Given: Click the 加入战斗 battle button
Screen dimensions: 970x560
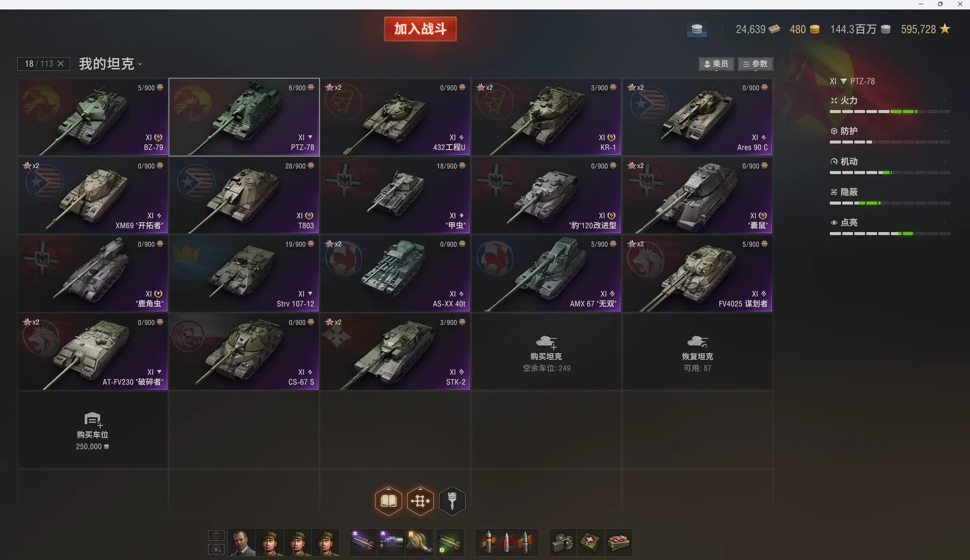Looking at the screenshot, I should click(x=420, y=29).
